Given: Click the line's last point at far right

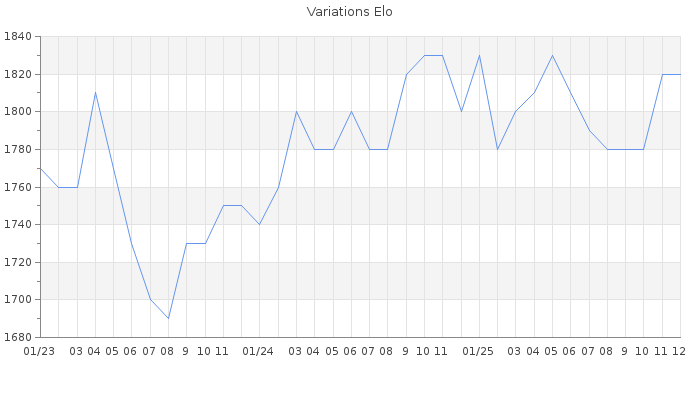Looking at the screenshot, I should pos(680,74).
